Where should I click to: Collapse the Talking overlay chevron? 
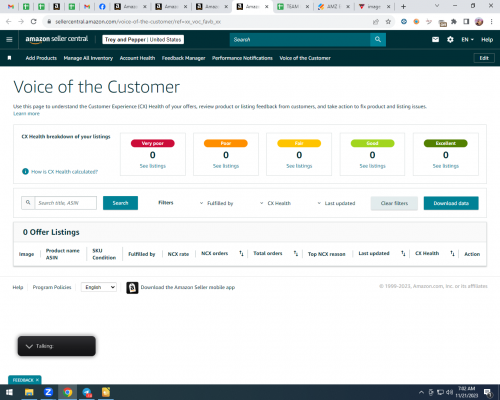(x=29, y=346)
